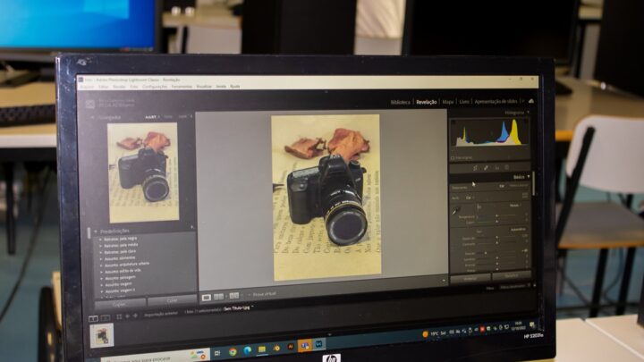Viewport: 644px width, 362px height.
Task: Switch to the Biblioteca module
Action: (400, 102)
